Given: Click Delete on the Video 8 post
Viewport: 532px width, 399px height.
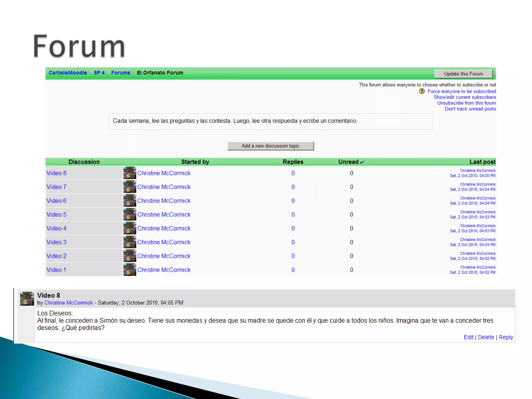Looking at the screenshot, I should tap(486, 337).
